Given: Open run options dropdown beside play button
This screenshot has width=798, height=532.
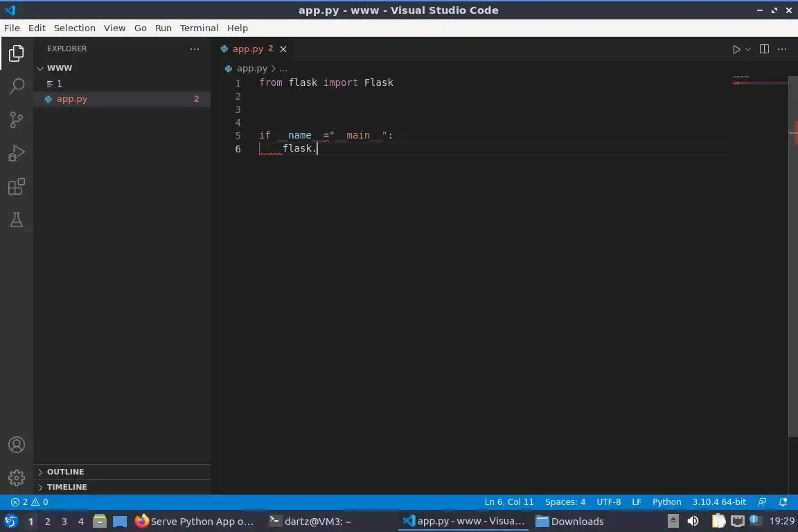Looking at the screenshot, I should pyautogui.click(x=747, y=49).
